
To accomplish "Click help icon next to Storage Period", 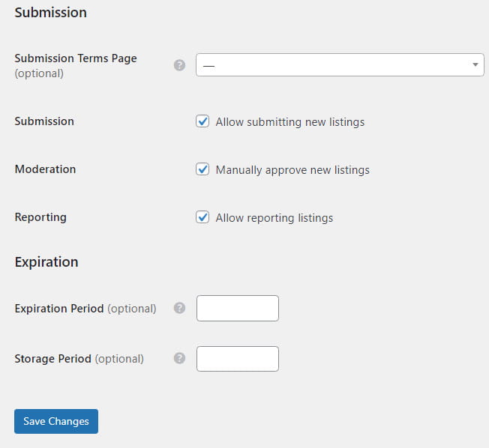I will point(179,358).
